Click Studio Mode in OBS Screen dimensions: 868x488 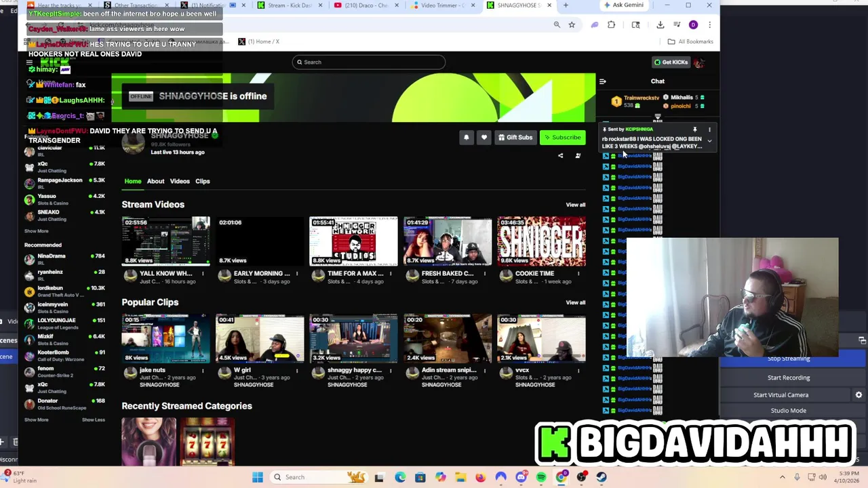[789, 411]
